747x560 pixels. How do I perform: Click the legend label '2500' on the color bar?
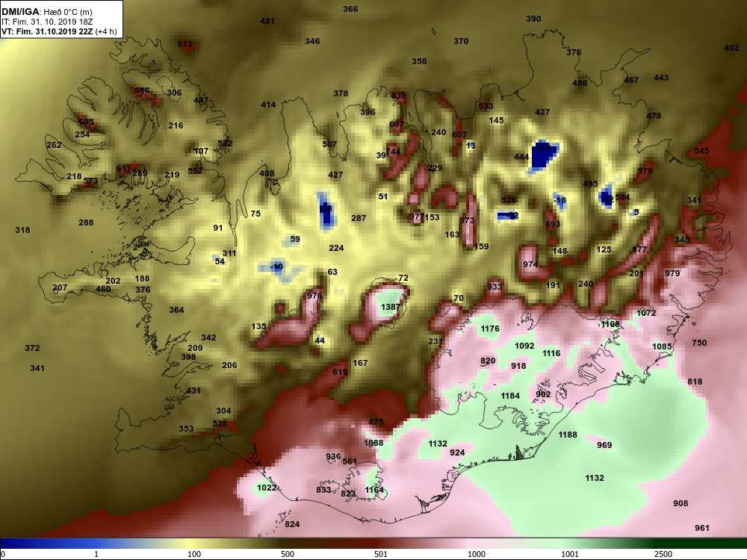[x=663, y=554]
